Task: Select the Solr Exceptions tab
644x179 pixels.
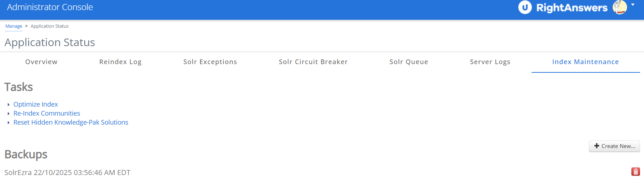Action: 210,62
